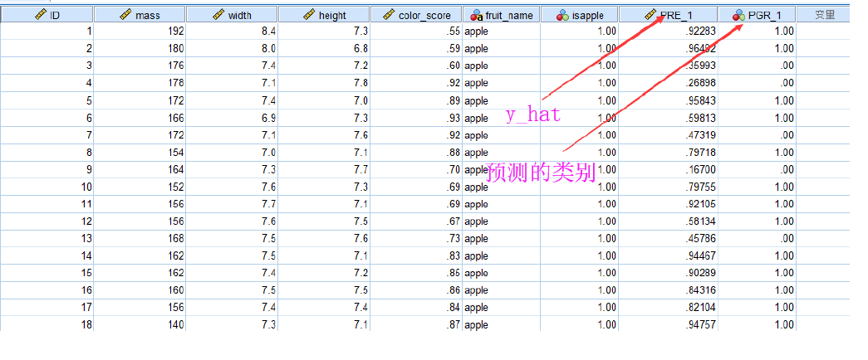
Task: Select the color_score column header
Action: click(x=417, y=15)
